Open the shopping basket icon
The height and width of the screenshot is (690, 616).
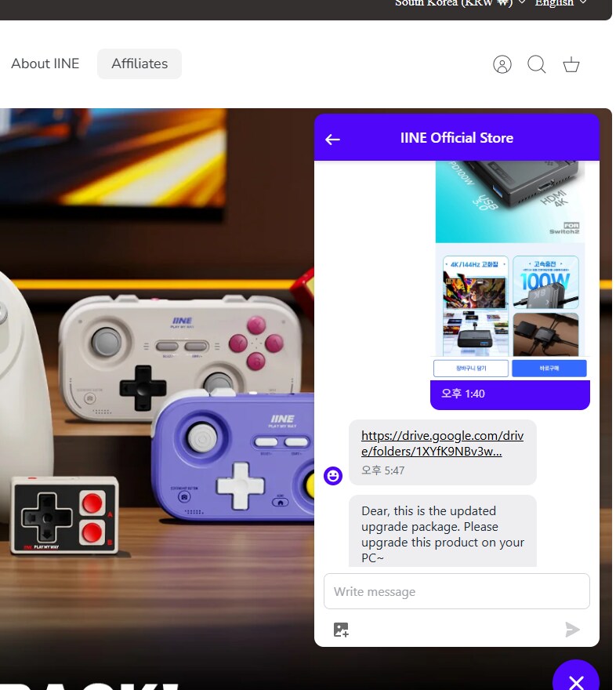click(571, 64)
